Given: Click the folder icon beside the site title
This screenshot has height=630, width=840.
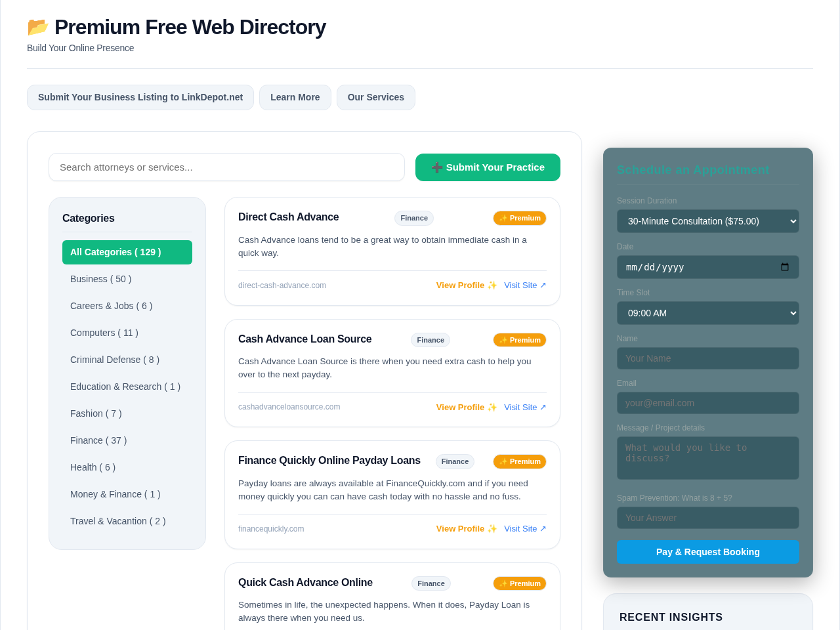Looking at the screenshot, I should pyautogui.click(x=38, y=27).
